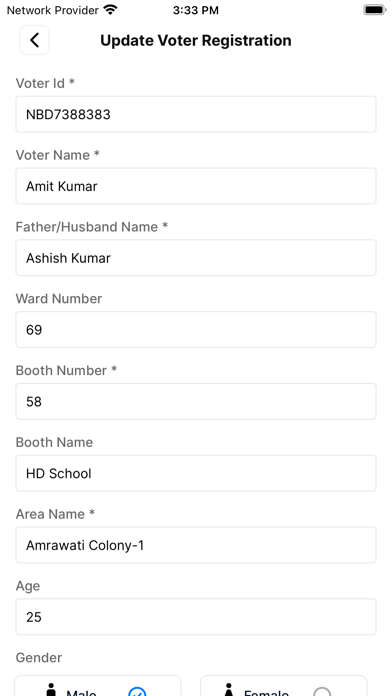
Task: Tap the blue checkmark on Male
Action: tap(137, 692)
